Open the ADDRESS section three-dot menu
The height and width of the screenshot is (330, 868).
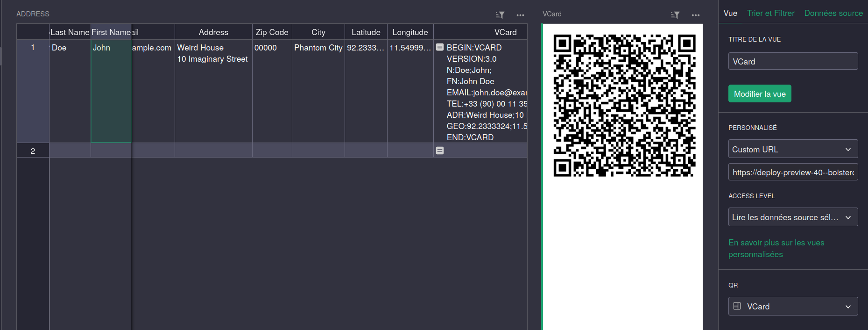pyautogui.click(x=520, y=15)
